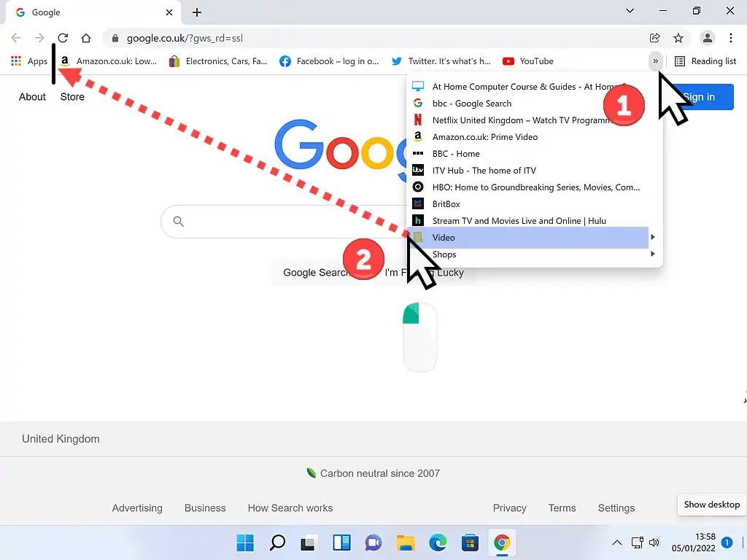The image size is (747, 560).
Task: Select the Netflix United Kingdom bookmark entry
Action: pos(511,120)
